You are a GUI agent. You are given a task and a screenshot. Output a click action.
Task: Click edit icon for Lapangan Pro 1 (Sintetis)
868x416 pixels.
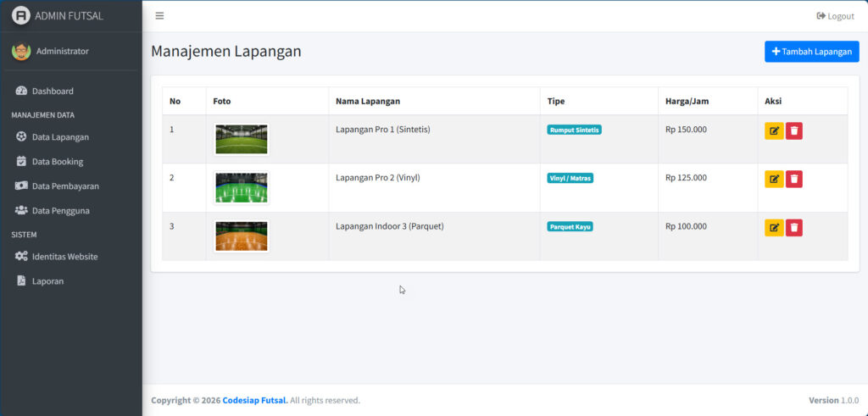[774, 131]
